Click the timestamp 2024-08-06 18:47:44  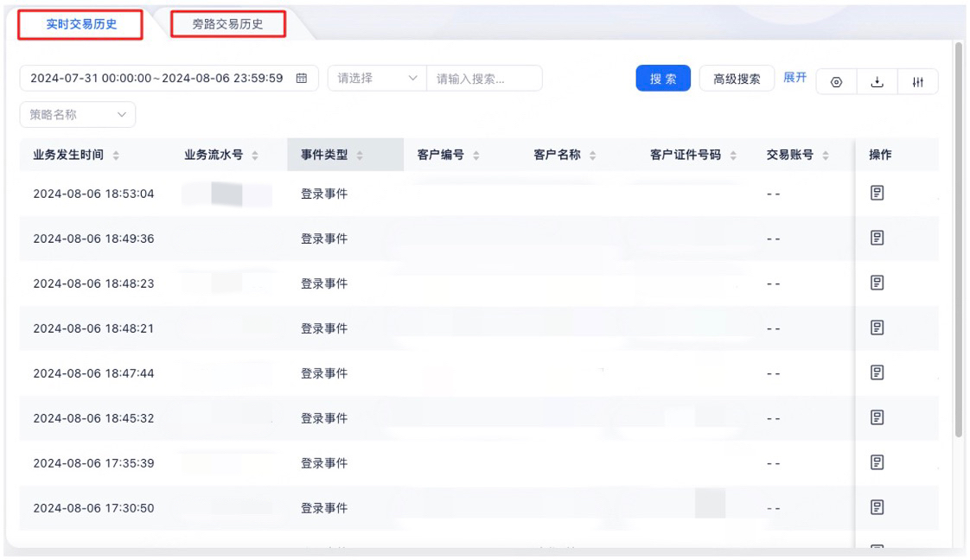[x=93, y=373]
